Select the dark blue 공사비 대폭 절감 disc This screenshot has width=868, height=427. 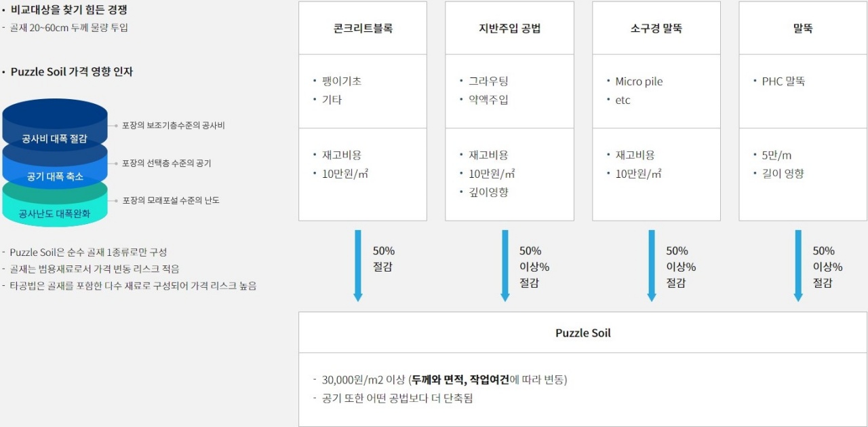click(55, 124)
